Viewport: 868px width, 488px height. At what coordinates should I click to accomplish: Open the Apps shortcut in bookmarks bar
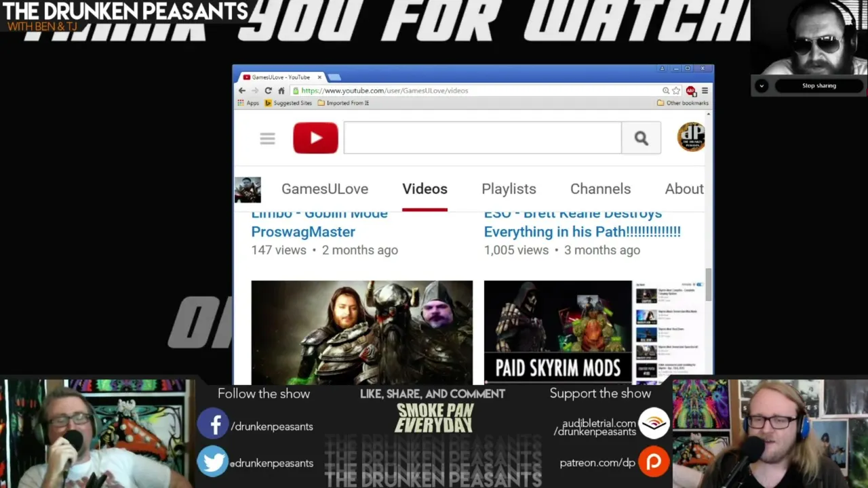[248, 103]
